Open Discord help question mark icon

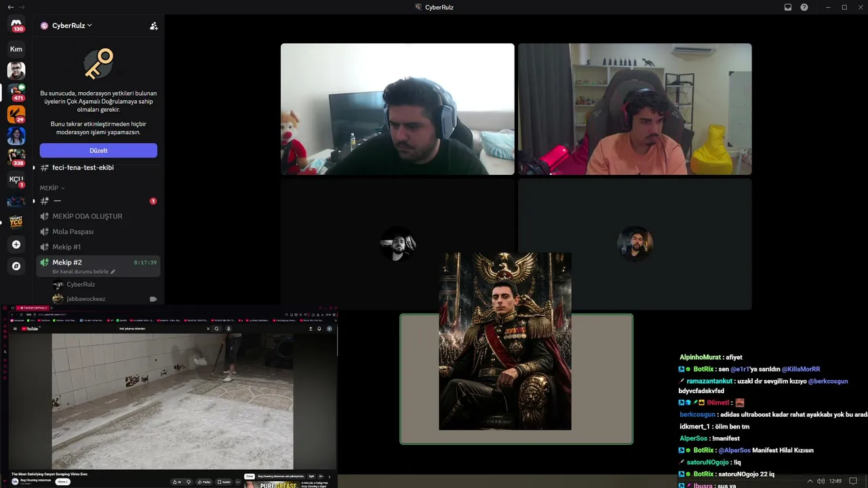[x=804, y=7]
